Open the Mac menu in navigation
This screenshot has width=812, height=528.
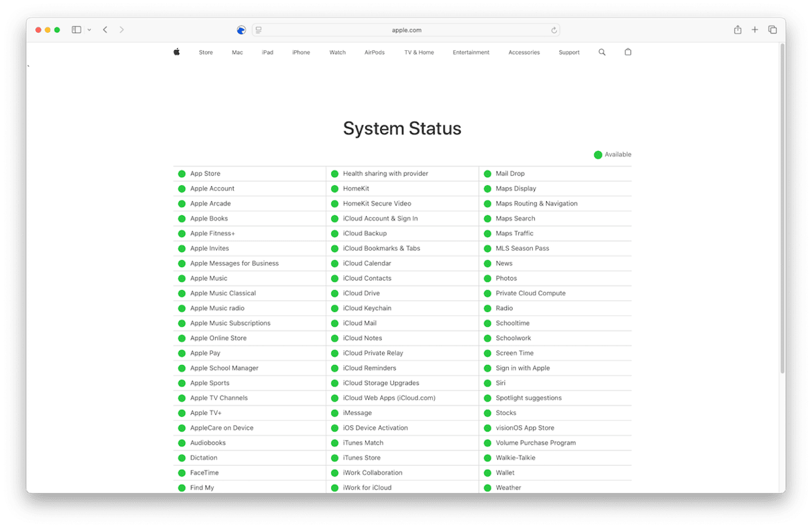237,53
